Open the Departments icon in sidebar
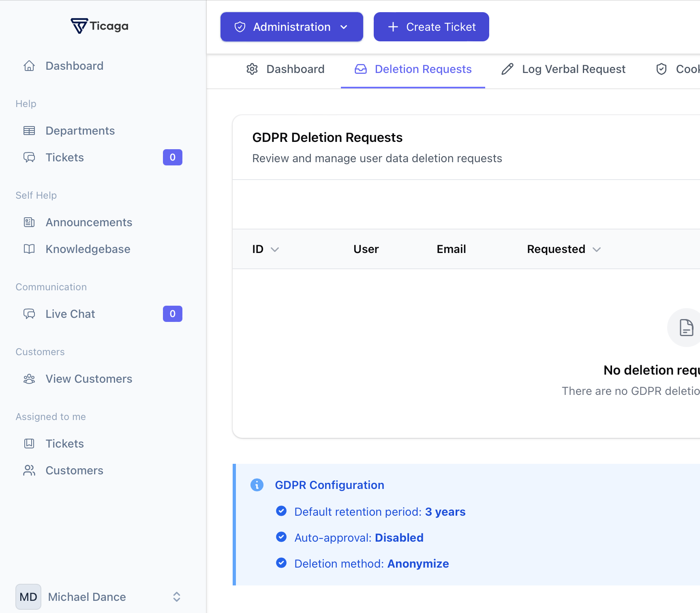Viewport: 700px width, 613px height. tap(29, 131)
